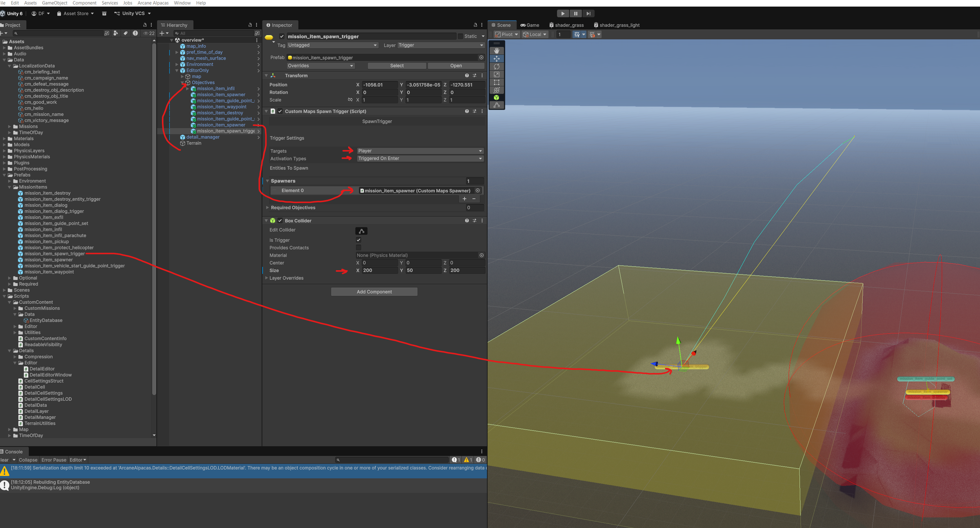The image size is (980, 528).
Task: Toggle grid snapping magnet icon
Action: (592, 34)
